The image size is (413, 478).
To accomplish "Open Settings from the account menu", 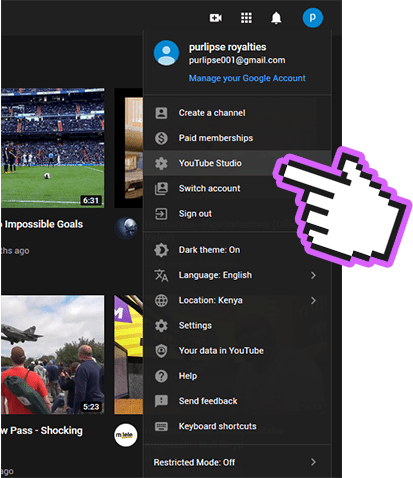I will pyautogui.click(x=237, y=326).
